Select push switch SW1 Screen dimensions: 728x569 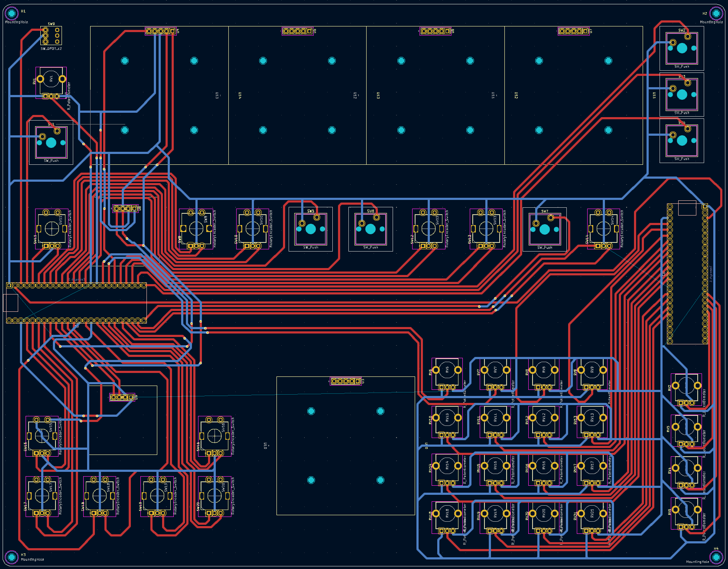point(51,143)
